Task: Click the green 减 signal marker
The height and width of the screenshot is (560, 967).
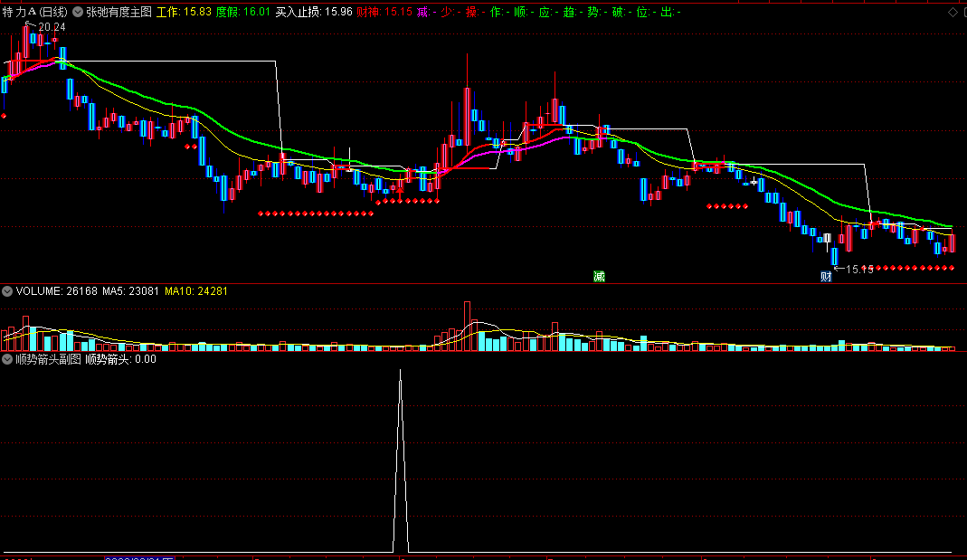Action: (x=599, y=276)
